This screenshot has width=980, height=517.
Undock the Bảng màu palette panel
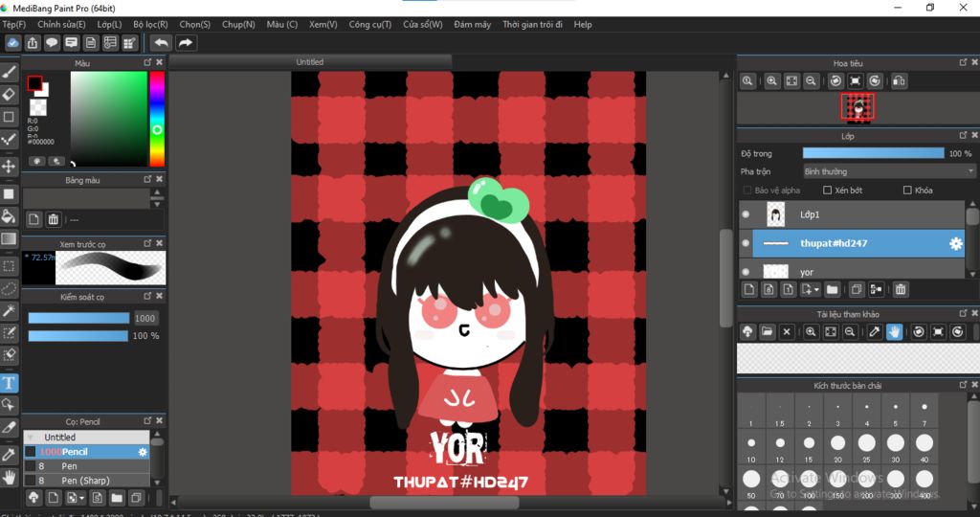tap(147, 179)
